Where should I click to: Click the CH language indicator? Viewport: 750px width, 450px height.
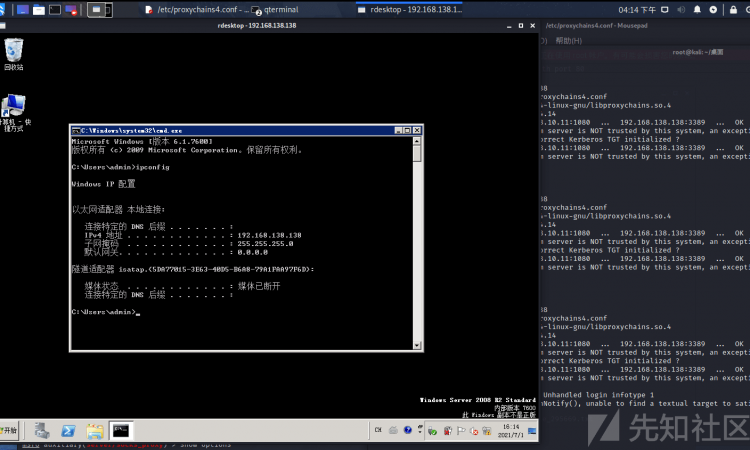(378, 430)
